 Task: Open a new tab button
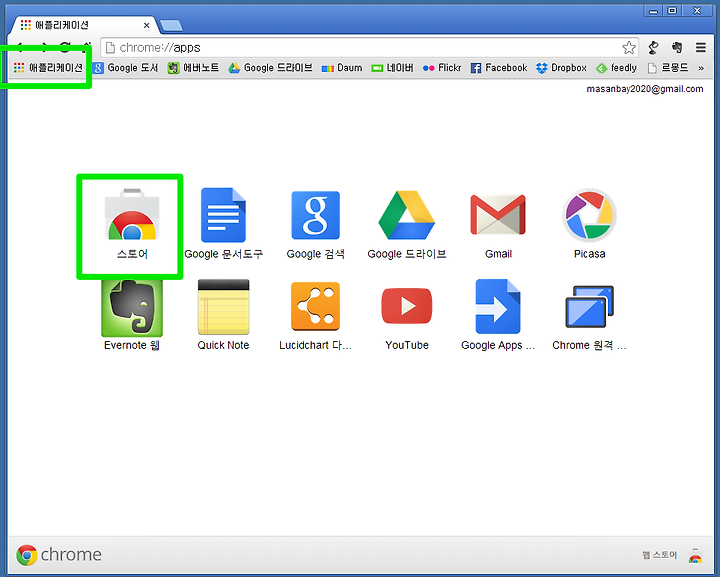[x=172, y=26]
